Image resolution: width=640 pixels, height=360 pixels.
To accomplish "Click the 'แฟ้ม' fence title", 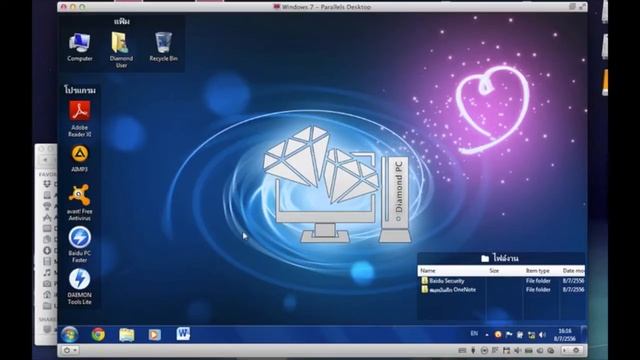I will (122, 21).
